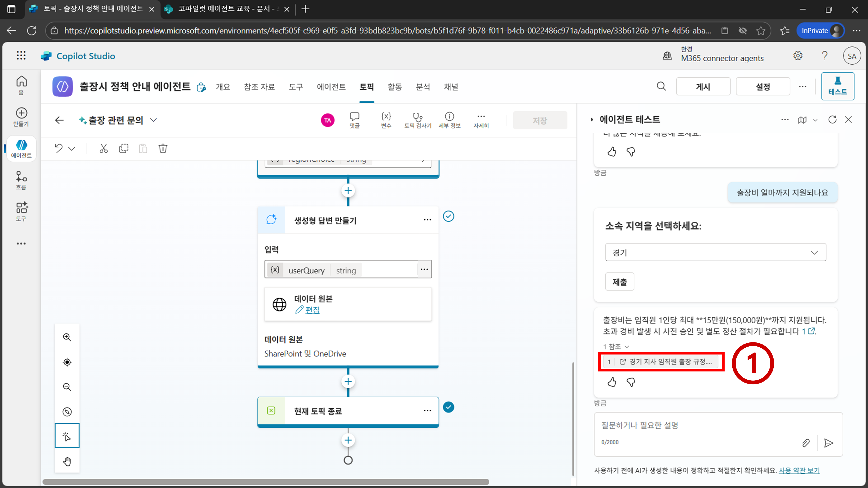Click the 제출 submit button
Image resolution: width=868 pixels, height=488 pixels.
(x=619, y=282)
